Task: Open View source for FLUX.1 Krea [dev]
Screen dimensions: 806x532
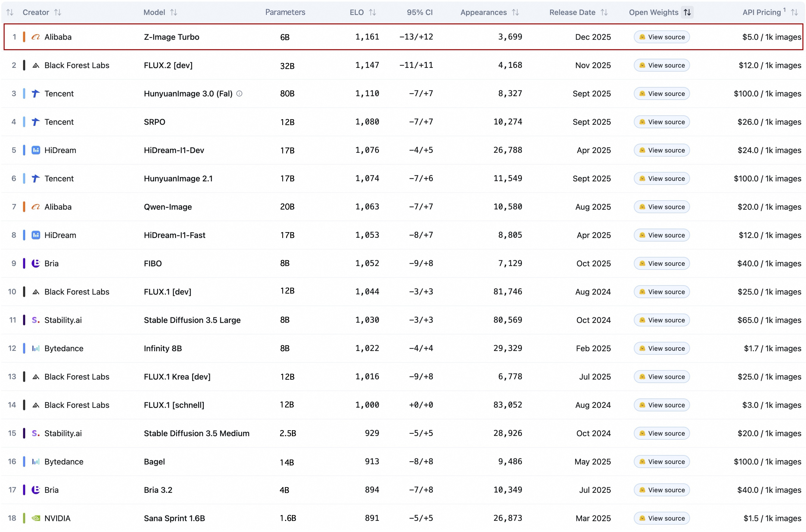Action: click(662, 377)
